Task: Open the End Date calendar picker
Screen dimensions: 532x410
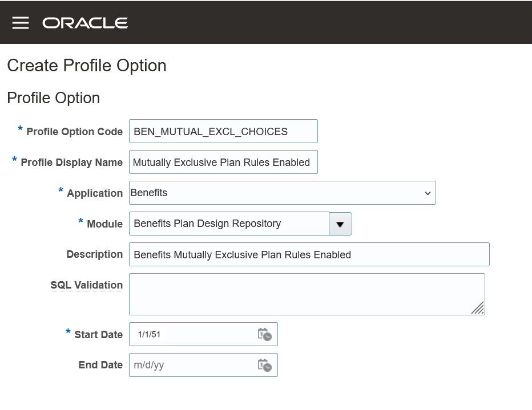Action: [264, 365]
